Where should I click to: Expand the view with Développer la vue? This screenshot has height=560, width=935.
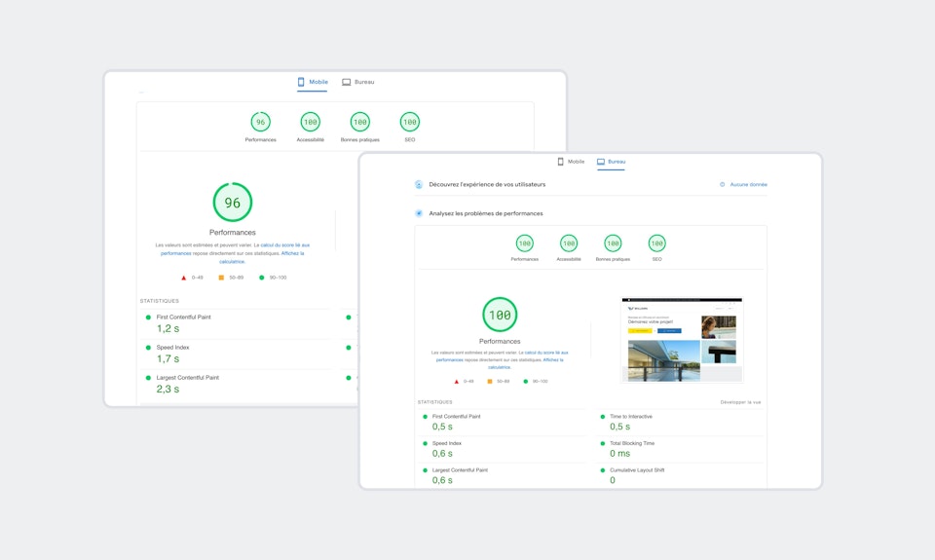pyautogui.click(x=740, y=401)
